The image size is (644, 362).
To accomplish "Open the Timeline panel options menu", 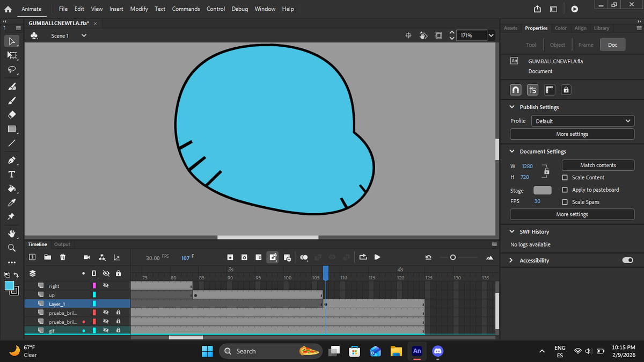I will pos(494,244).
